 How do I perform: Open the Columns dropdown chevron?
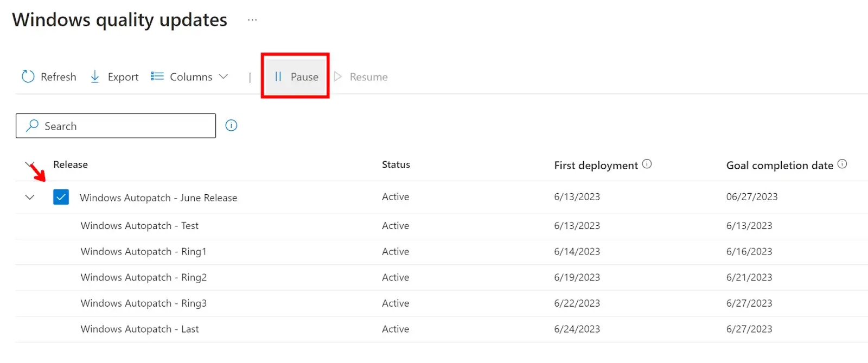point(223,77)
